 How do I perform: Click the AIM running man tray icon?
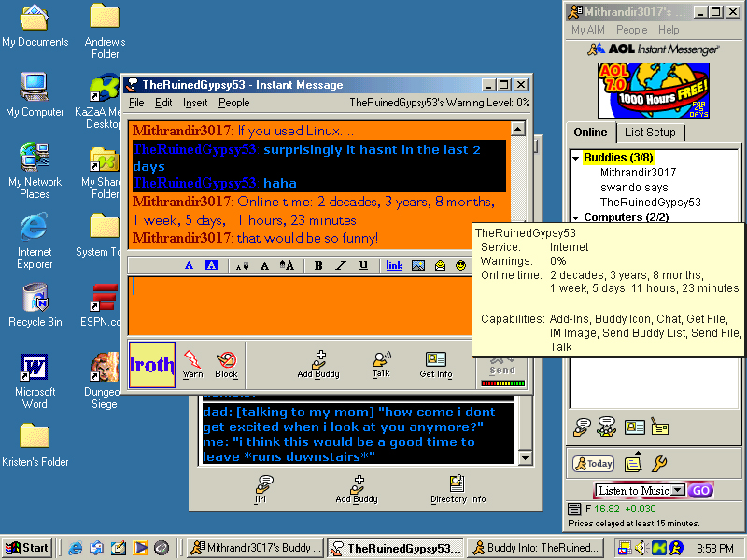[675, 548]
